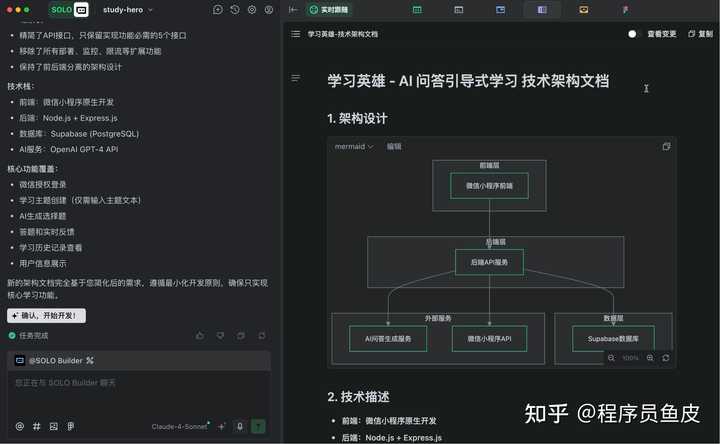This screenshot has height=444, width=720.
Task: Click the AI问答生成服务 diagram node
Action: coord(388,339)
